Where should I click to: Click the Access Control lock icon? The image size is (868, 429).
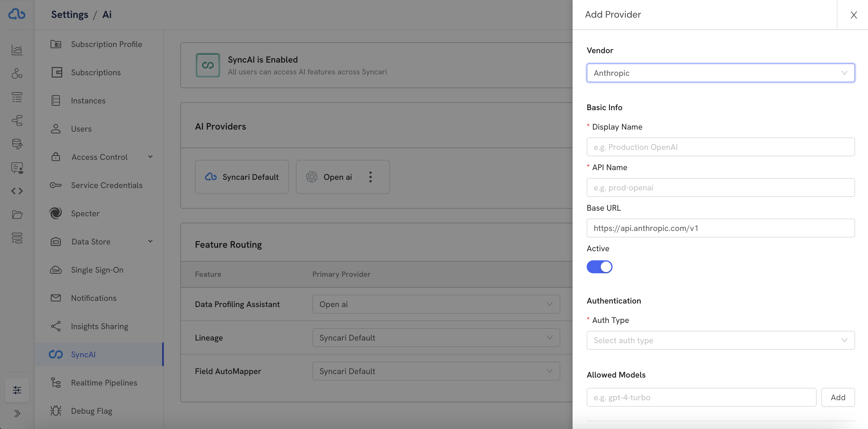point(55,157)
